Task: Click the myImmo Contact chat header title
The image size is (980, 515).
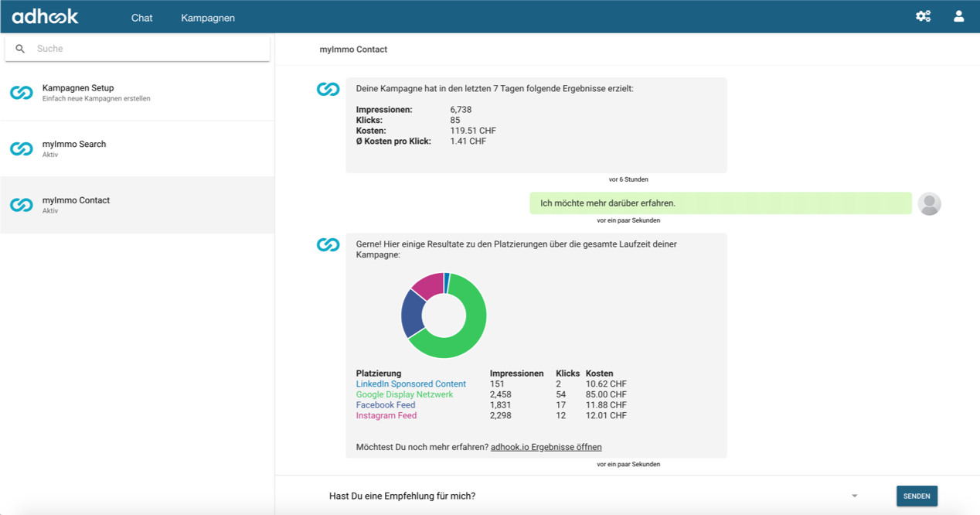Action: 353,49
